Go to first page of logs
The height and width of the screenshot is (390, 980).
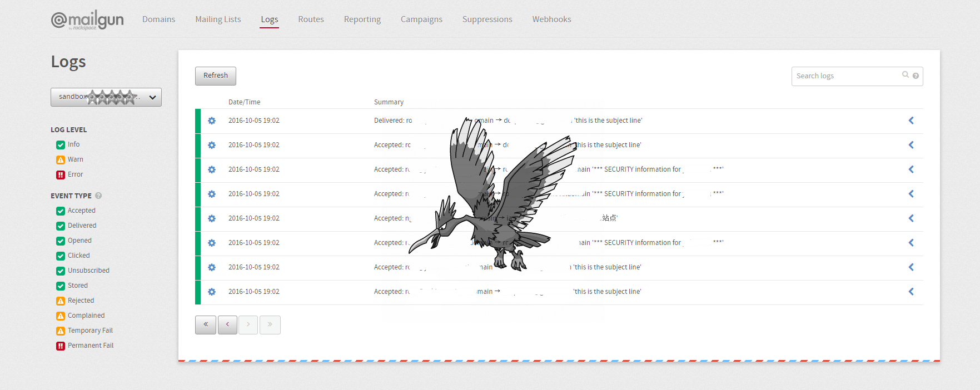point(205,325)
